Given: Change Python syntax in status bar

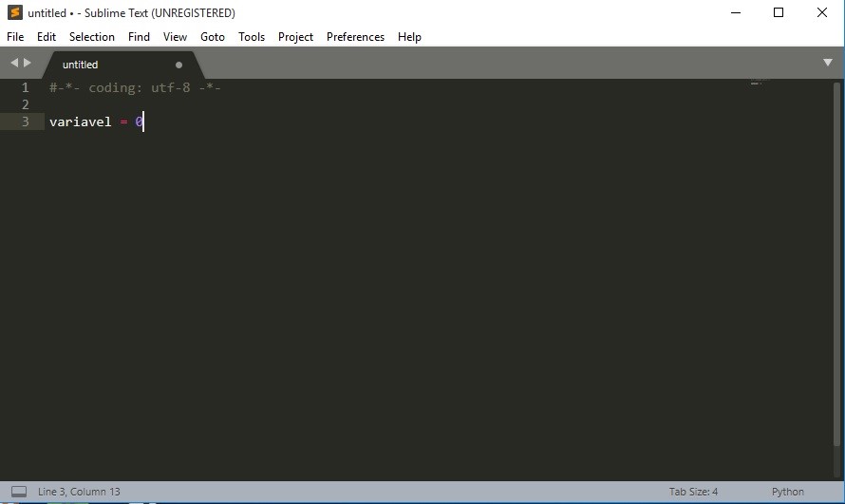Looking at the screenshot, I should [x=787, y=492].
